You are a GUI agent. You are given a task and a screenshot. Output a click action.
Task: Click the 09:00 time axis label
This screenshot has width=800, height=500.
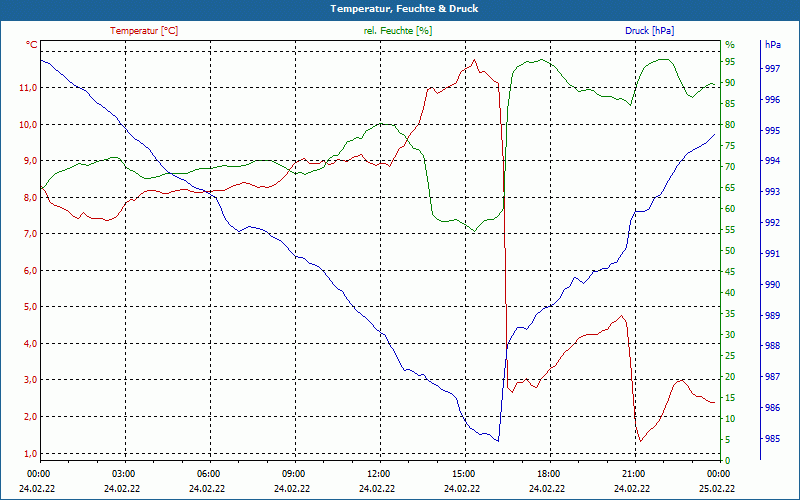tap(293, 474)
